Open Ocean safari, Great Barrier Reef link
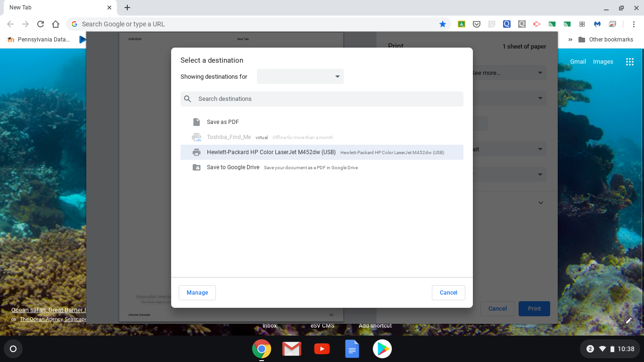 pyautogui.click(x=49, y=310)
